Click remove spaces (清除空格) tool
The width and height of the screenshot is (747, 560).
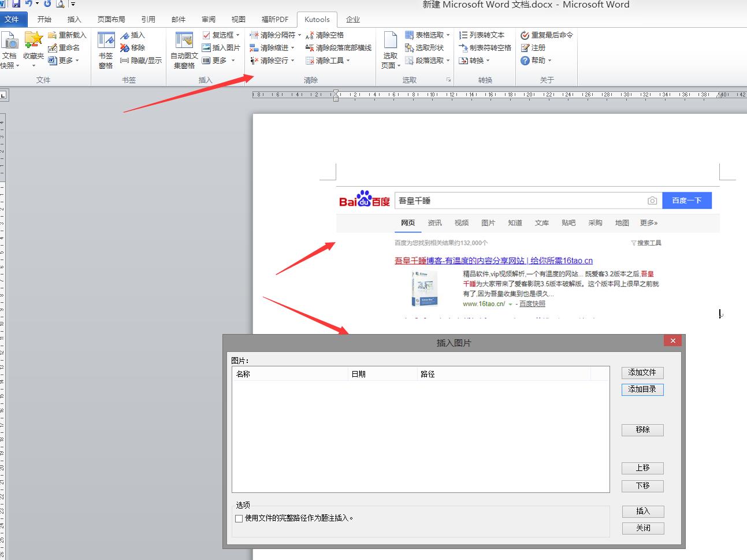pyautogui.click(x=325, y=35)
